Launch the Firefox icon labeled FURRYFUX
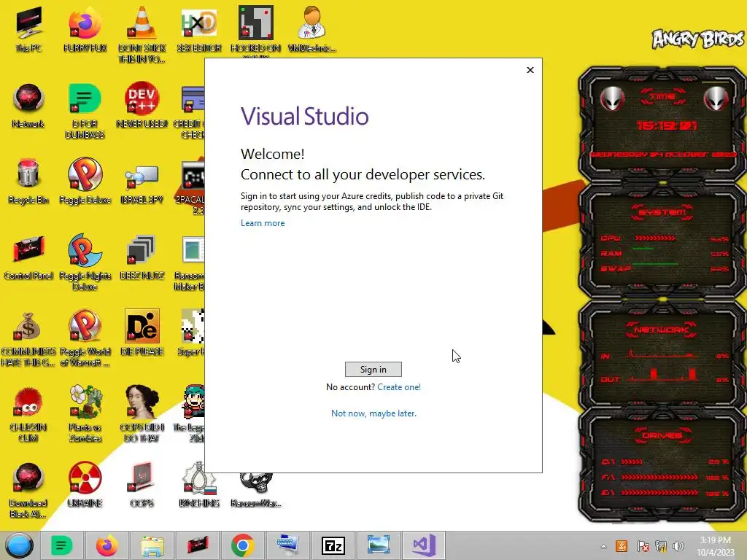The image size is (747, 560). [85, 29]
